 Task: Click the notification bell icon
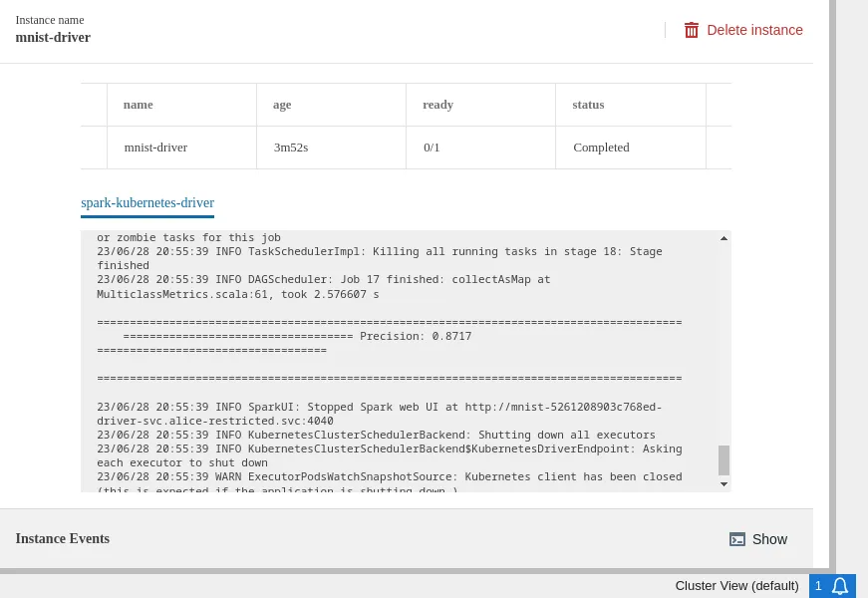coord(840,586)
